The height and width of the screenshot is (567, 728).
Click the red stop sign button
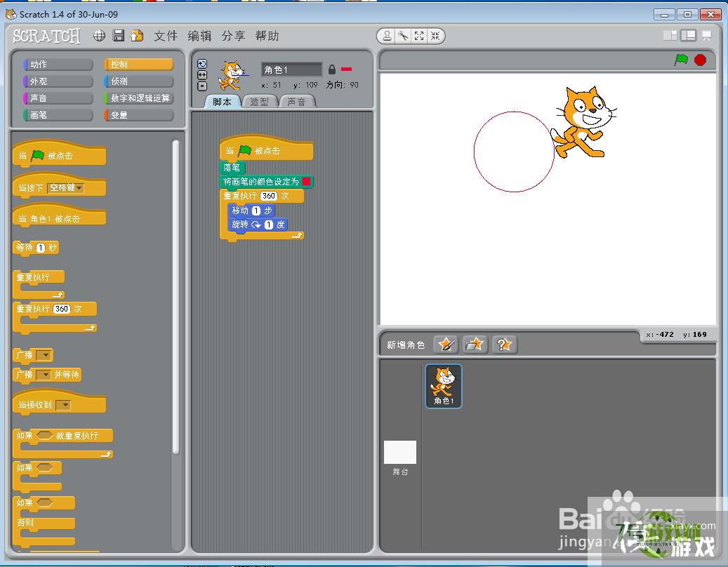point(700,60)
